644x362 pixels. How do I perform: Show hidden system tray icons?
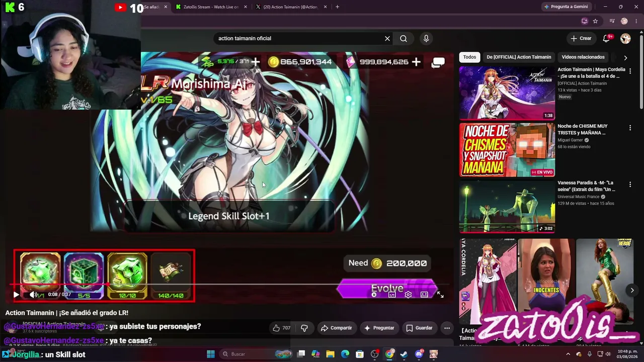(x=568, y=354)
